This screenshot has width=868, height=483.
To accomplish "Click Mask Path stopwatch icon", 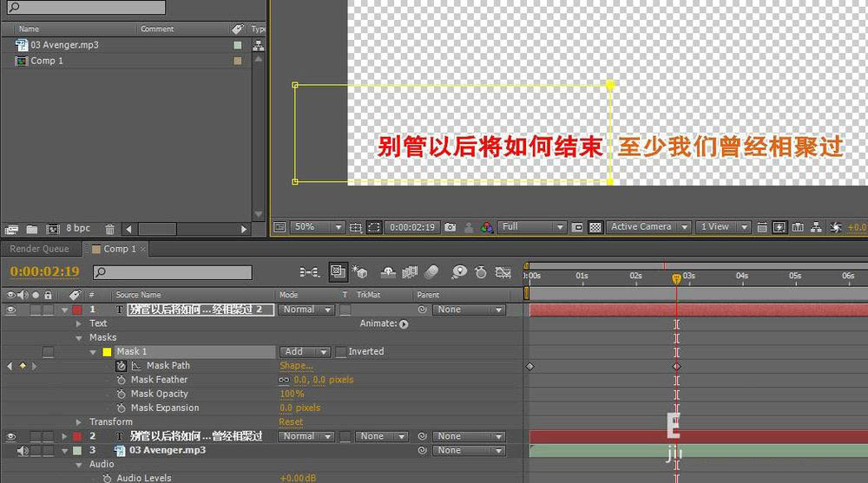I will 122,366.
